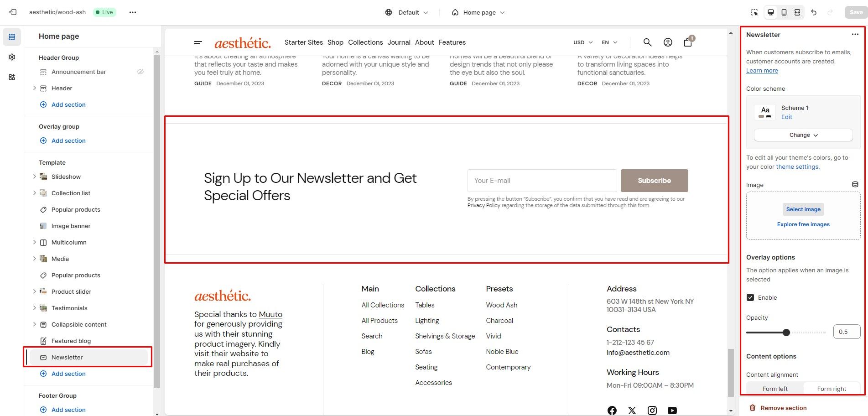Click the Opacity slider handle

click(786, 333)
